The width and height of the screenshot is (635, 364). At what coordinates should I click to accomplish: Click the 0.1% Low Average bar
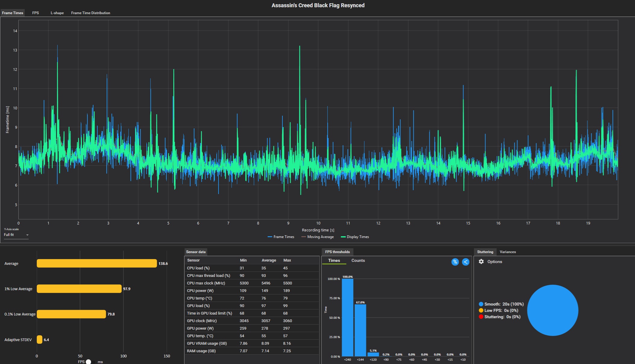(x=71, y=314)
